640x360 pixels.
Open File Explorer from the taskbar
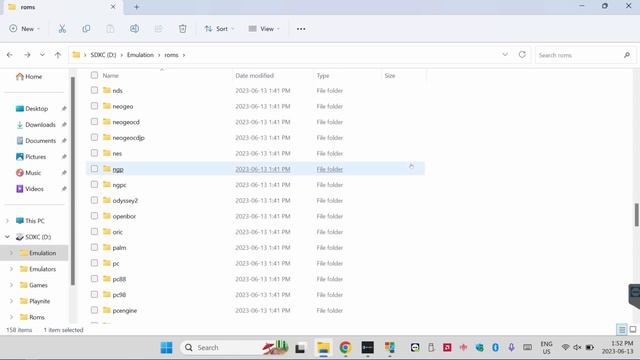point(323,347)
